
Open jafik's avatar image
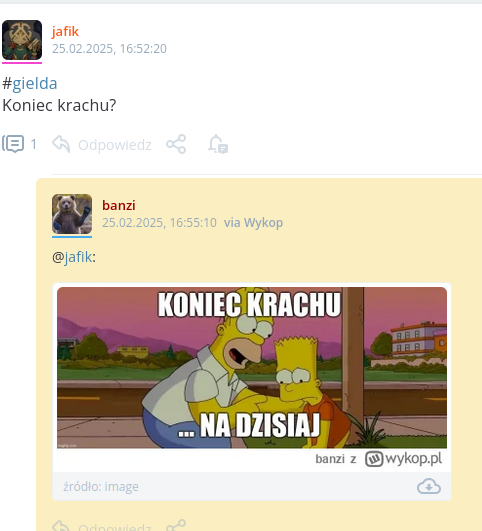click(x=22, y=40)
